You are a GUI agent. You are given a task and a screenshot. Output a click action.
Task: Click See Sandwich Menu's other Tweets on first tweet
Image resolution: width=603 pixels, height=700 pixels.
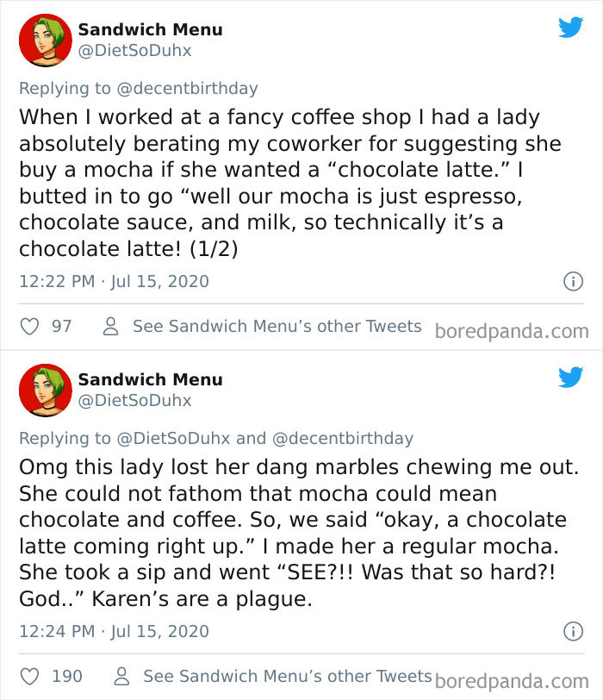click(277, 326)
